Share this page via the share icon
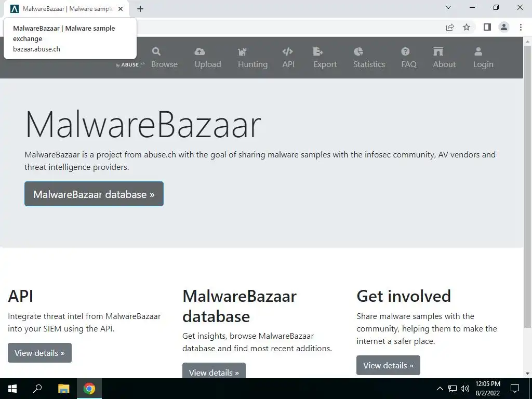Image resolution: width=532 pixels, height=399 pixels. (450, 27)
